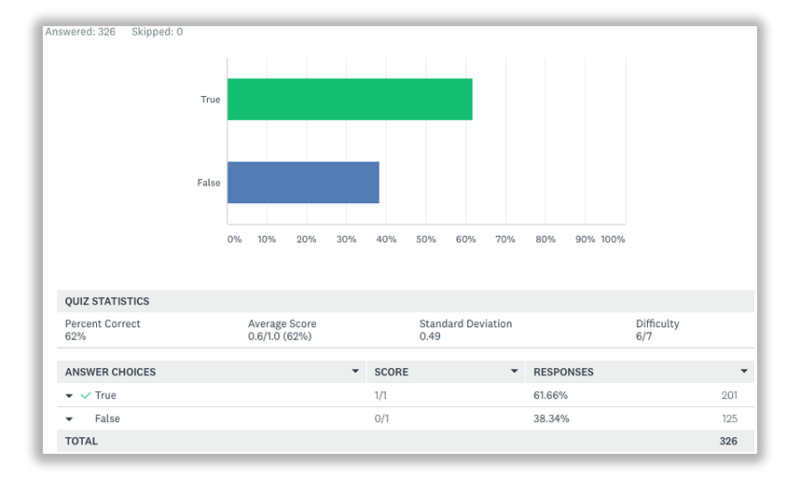Click the 50% axis tick label

426,239
